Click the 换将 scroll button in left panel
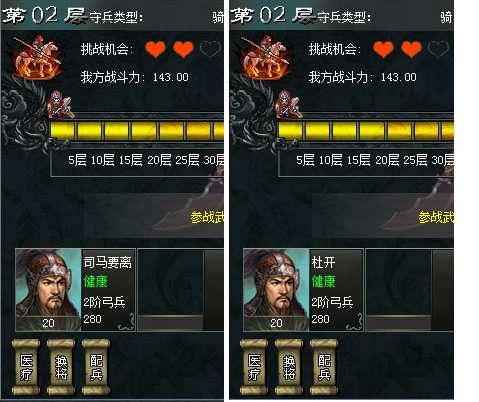This screenshot has height=402, width=479. 61,367
